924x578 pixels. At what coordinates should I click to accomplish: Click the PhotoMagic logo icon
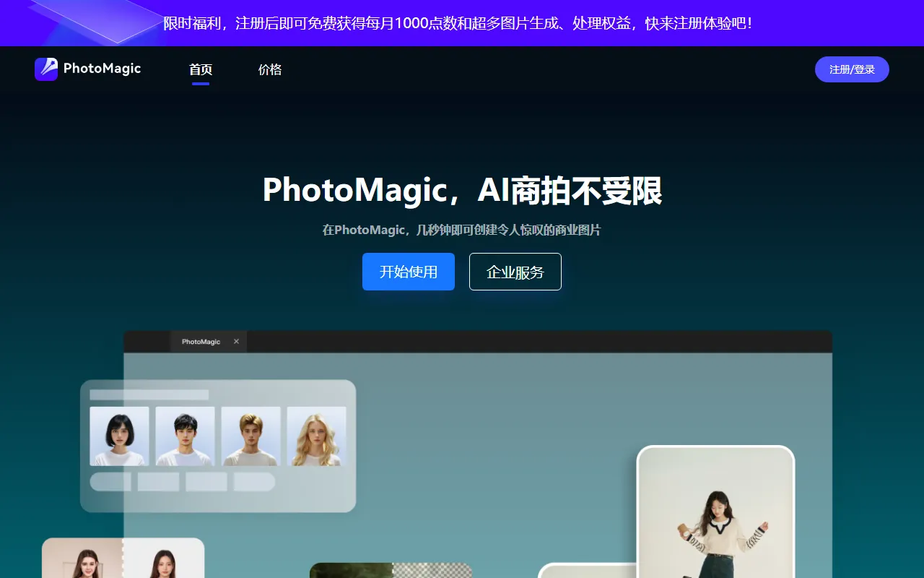[45, 69]
